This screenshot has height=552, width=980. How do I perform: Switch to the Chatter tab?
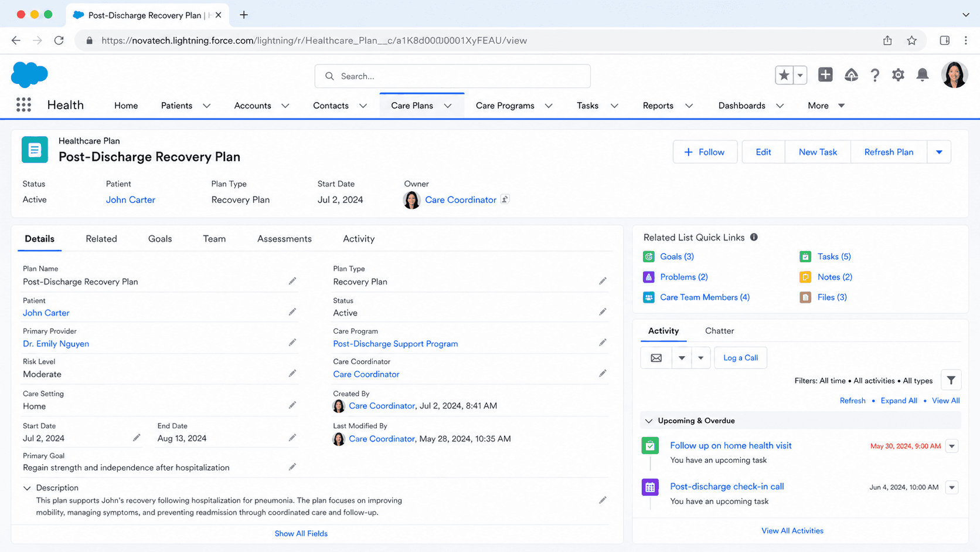tap(720, 331)
